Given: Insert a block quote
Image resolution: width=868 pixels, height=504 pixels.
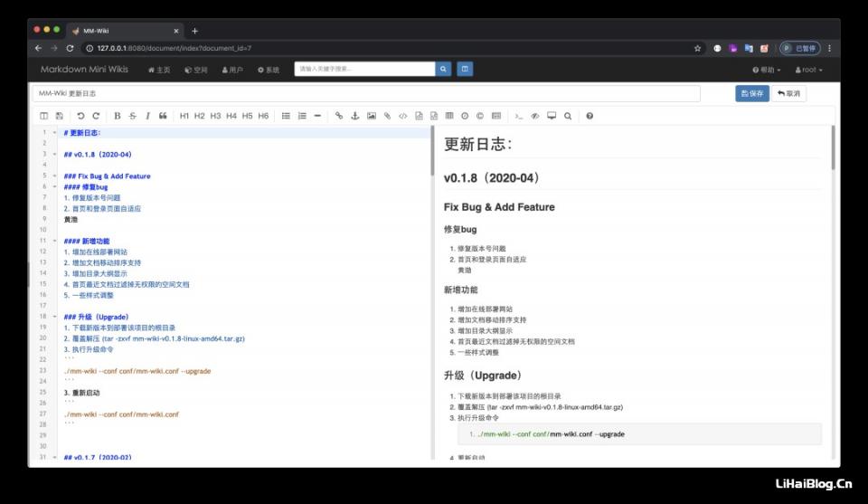Looking at the screenshot, I should pyautogui.click(x=163, y=116).
